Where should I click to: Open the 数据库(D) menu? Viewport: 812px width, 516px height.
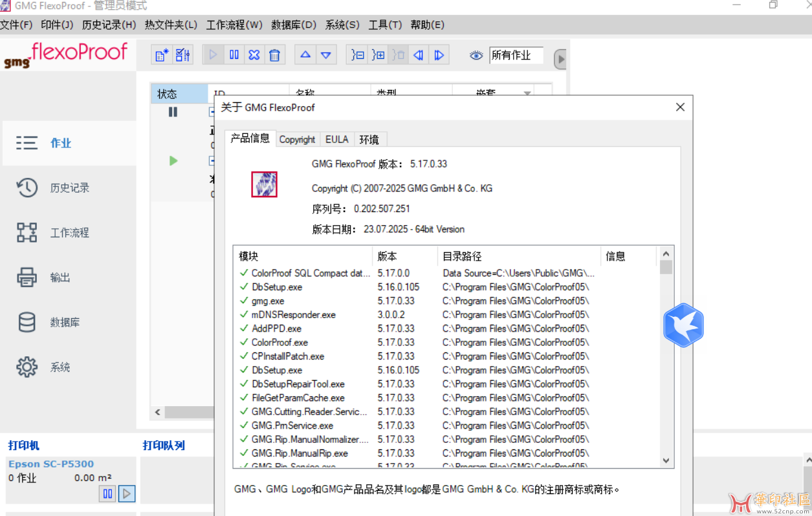(x=294, y=25)
